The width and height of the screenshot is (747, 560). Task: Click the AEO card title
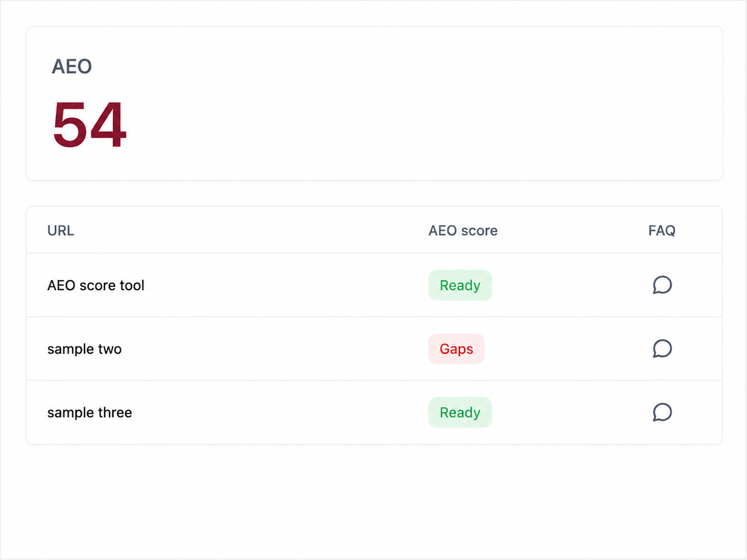coord(72,67)
